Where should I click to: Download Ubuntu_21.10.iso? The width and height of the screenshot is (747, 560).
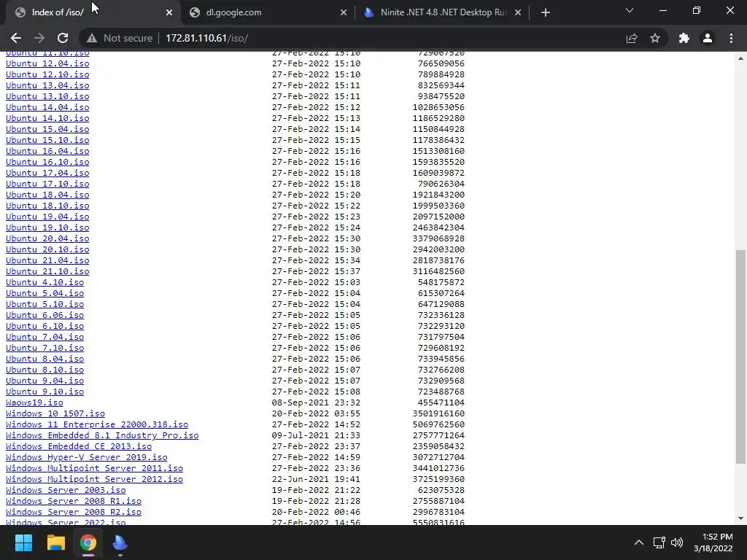point(47,271)
